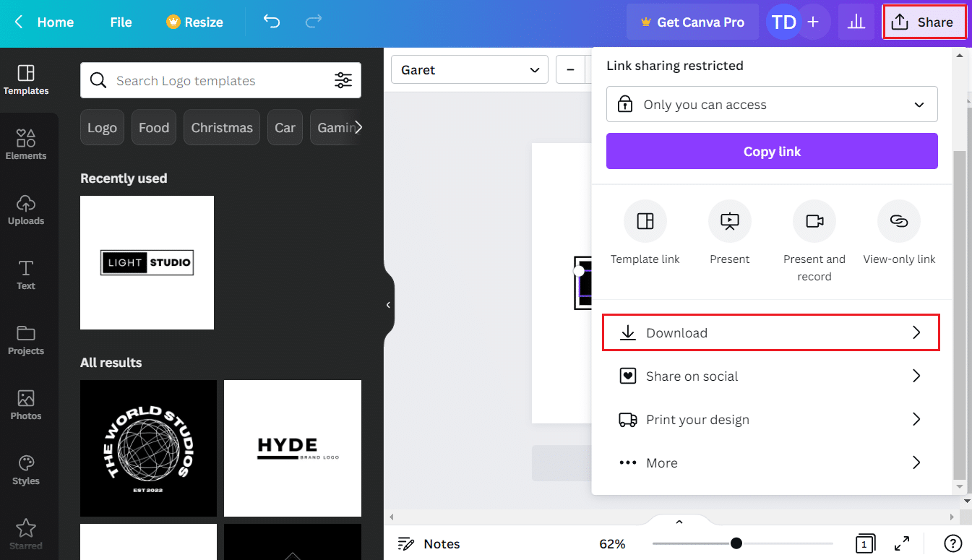This screenshot has width=972, height=560.
Task: Go to Home
Action: [56, 22]
